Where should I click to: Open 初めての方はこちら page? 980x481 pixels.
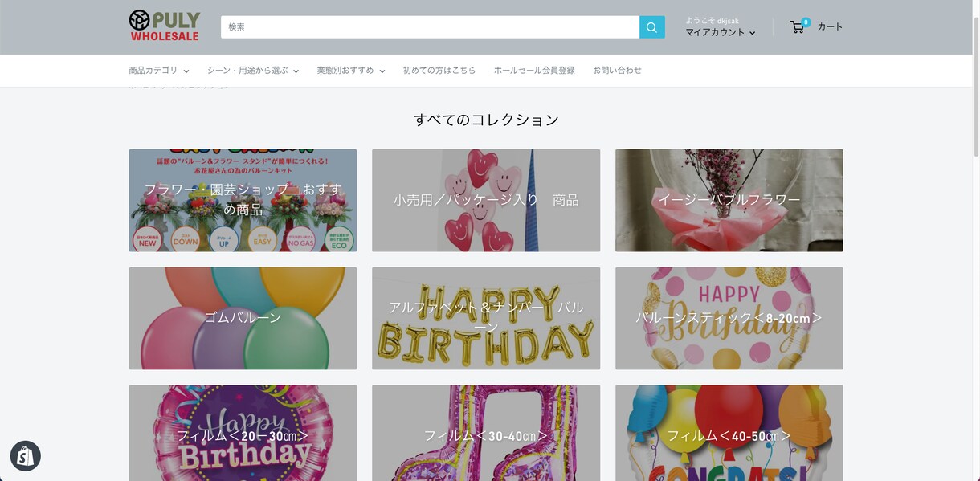pyautogui.click(x=439, y=71)
